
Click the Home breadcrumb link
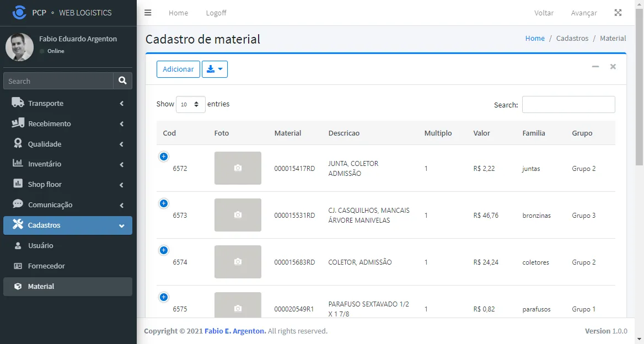click(x=535, y=38)
